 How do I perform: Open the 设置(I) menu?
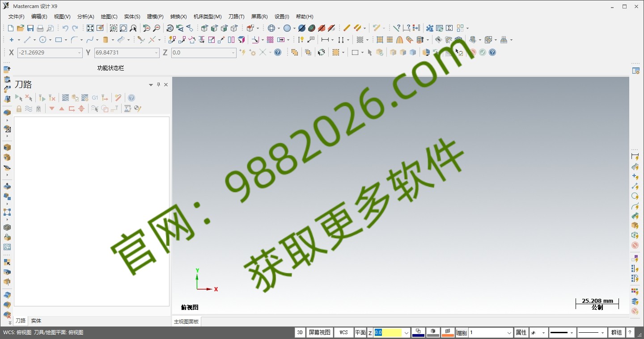click(282, 17)
